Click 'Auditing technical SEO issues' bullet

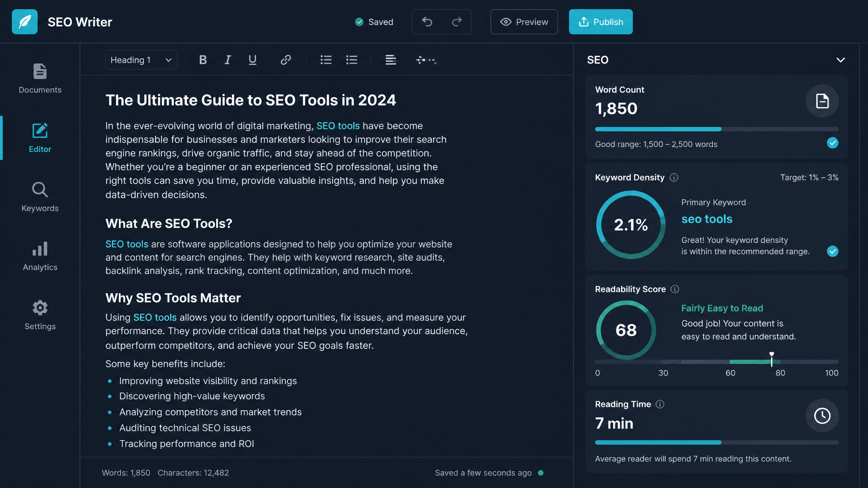(x=185, y=428)
